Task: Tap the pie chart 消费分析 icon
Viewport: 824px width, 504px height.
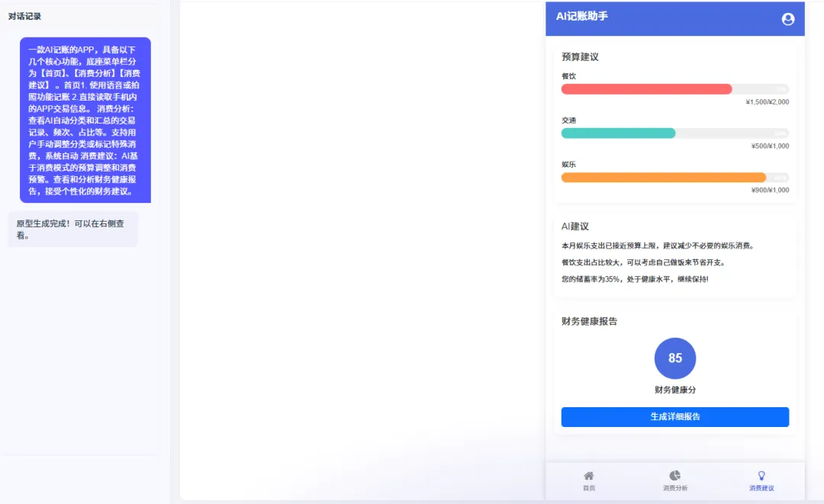Action: click(x=674, y=476)
